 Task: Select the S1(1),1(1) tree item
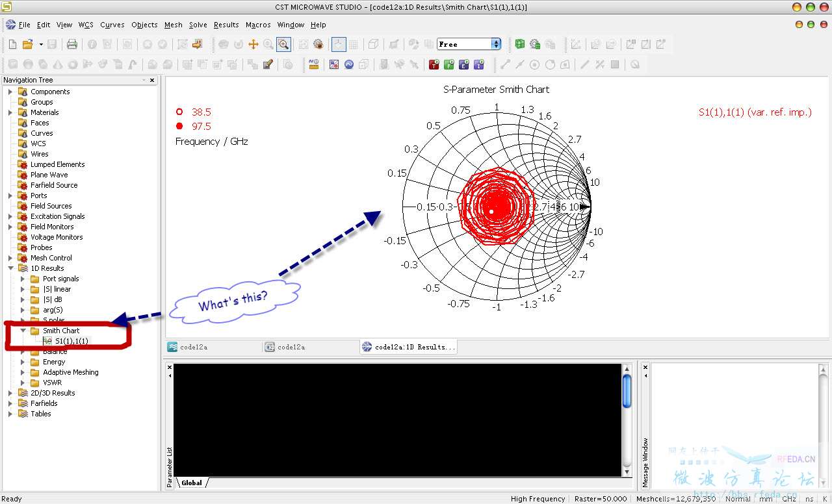[71, 341]
